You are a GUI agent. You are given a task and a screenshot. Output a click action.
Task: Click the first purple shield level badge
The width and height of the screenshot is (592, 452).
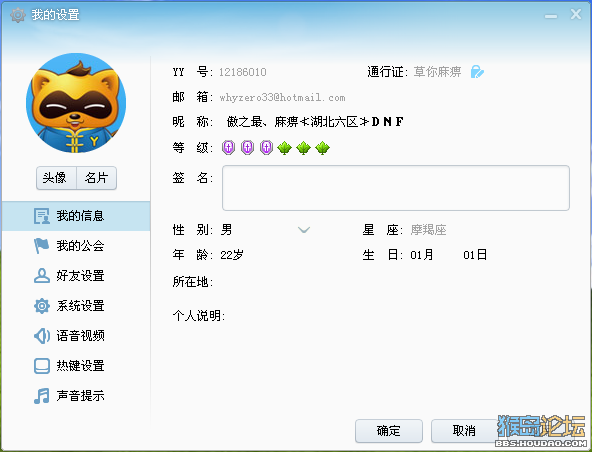[x=228, y=147]
